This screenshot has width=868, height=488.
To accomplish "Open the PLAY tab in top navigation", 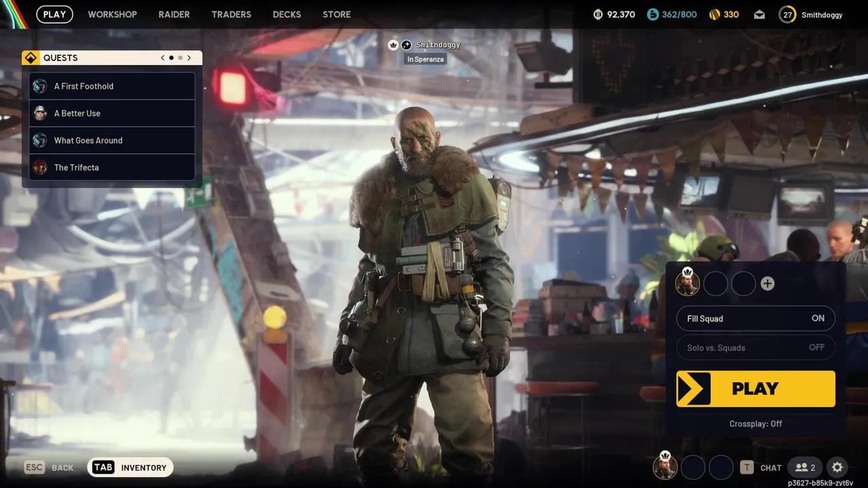I will [55, 14].
